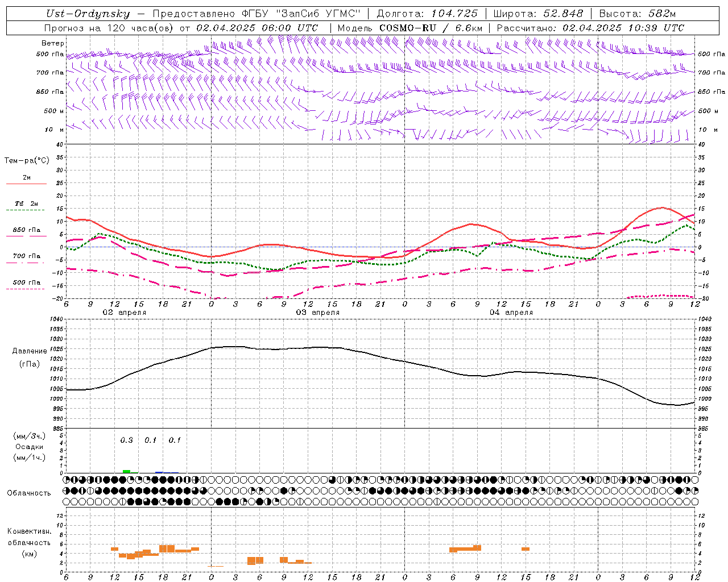The image size is (728, 582).
Task: Click the Высота: 582м field
Action: (x=638, y=14)
